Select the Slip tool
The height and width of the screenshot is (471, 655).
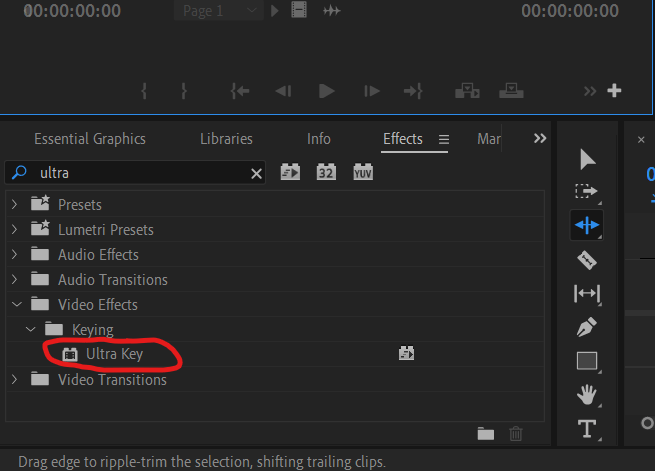pos(587,293)
